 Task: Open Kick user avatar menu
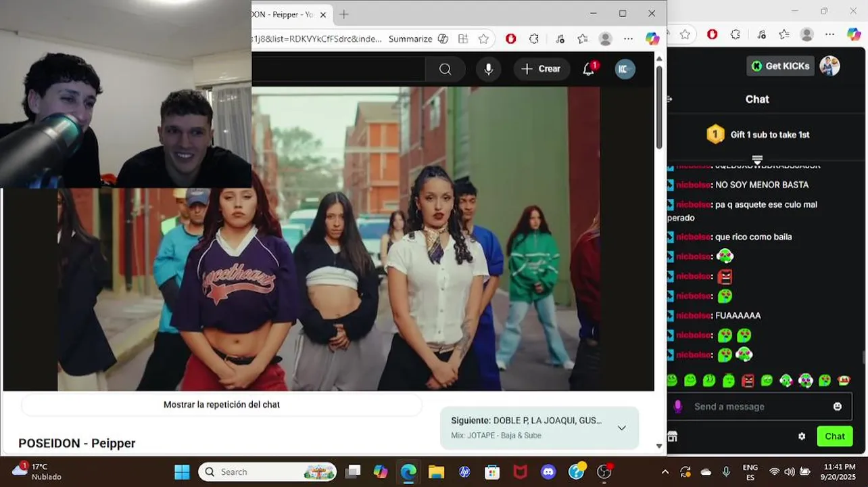[x=829, y=66]
